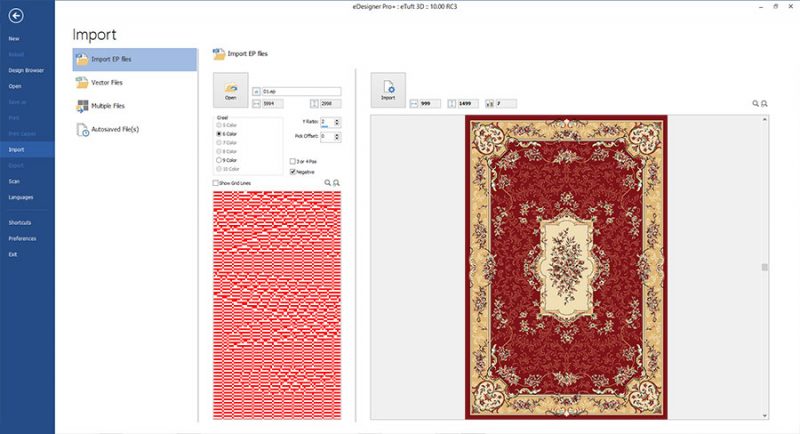Open the Scan page from sidebar

[14, 181]
